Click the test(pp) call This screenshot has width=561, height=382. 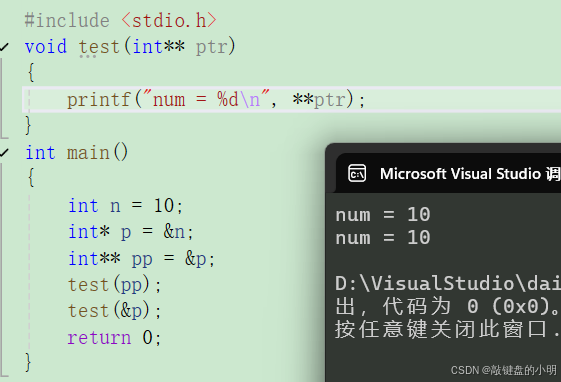click(115, 285)
